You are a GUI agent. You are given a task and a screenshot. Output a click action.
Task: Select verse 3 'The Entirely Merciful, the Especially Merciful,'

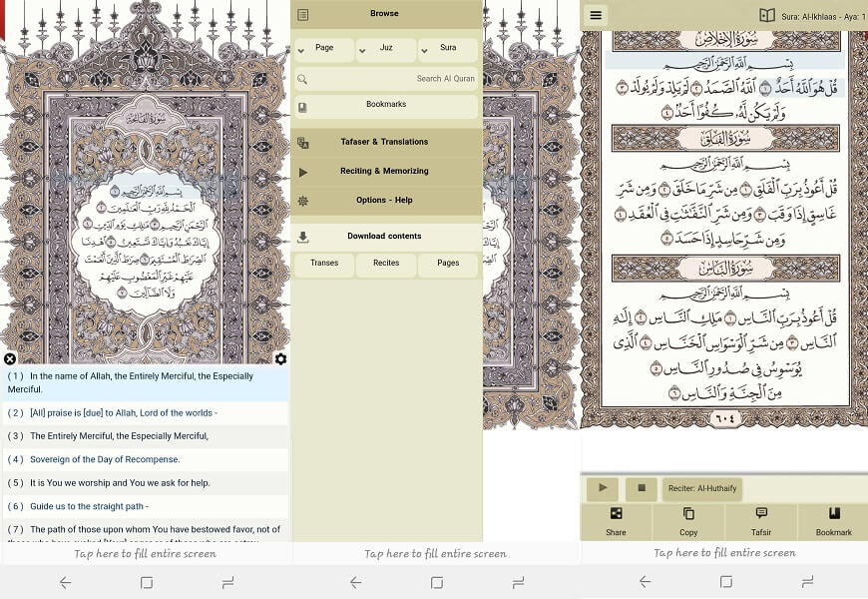[145, 436]
